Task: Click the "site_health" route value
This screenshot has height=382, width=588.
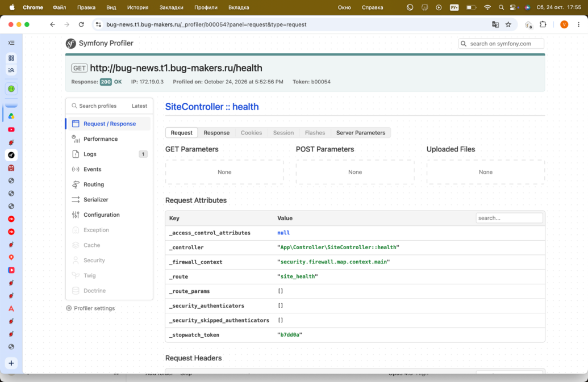Action: pyautogui.click(x=297, y=276)
